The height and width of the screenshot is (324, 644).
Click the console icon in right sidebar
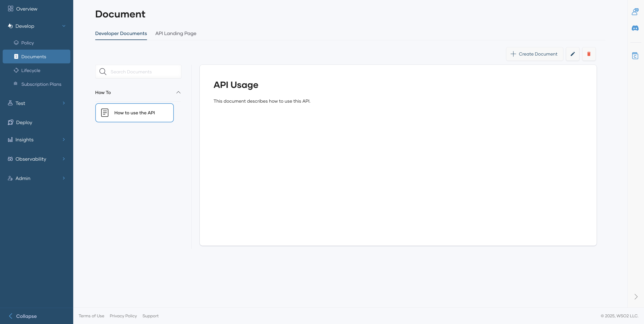click(635, 56)
